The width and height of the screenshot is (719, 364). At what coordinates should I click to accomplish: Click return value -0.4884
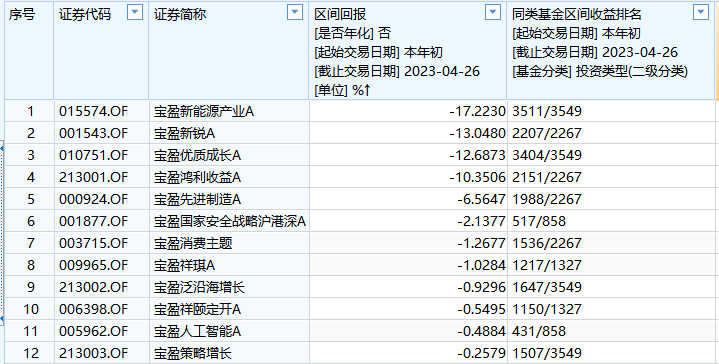pos(481,331)
